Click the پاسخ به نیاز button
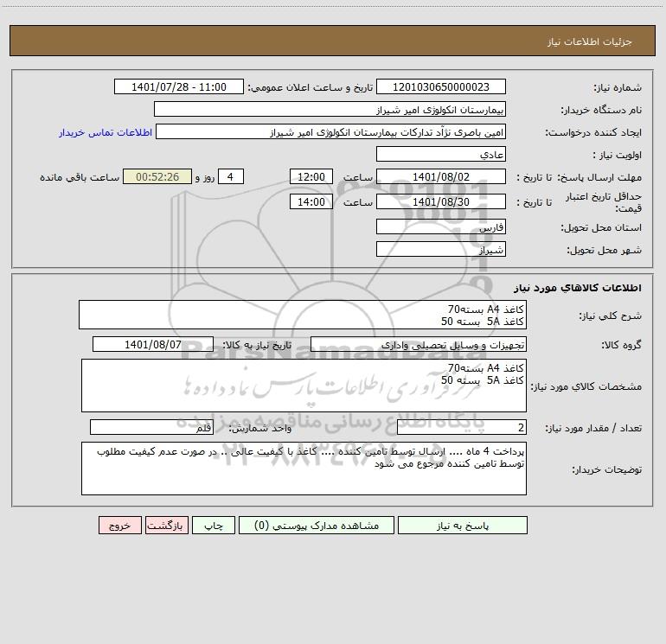 462,525
